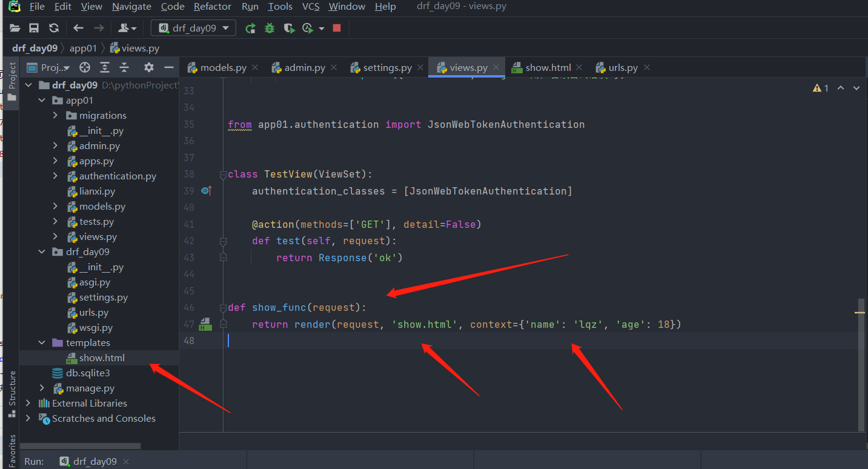Expand the authentication.py file node

(55, 176)
